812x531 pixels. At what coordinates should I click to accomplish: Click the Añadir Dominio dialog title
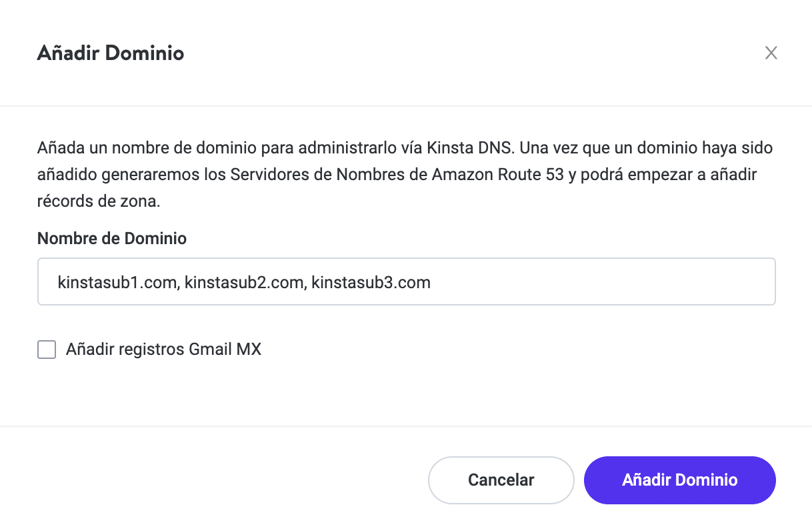(x=110, y=53)
